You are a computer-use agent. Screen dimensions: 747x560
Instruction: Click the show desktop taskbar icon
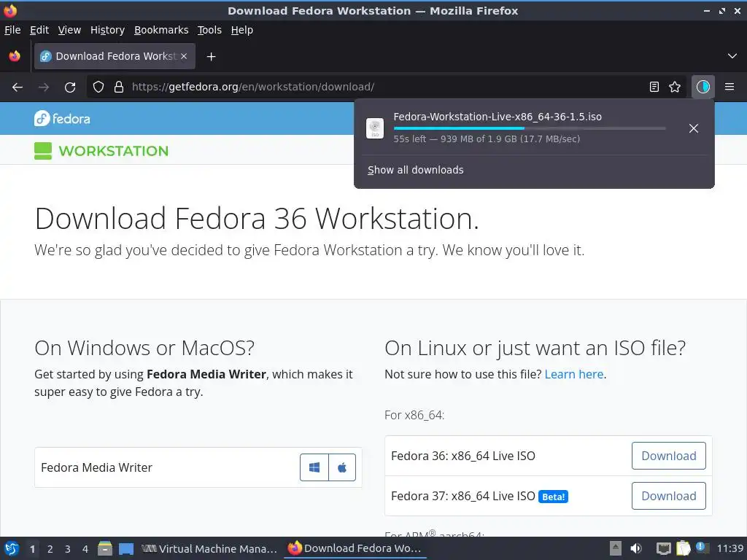[125, 548]
